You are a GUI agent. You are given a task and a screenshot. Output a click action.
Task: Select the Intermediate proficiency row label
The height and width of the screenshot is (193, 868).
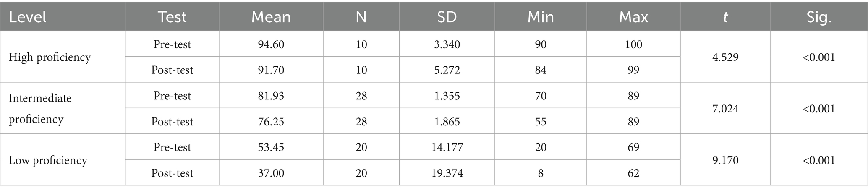point(40,109)
